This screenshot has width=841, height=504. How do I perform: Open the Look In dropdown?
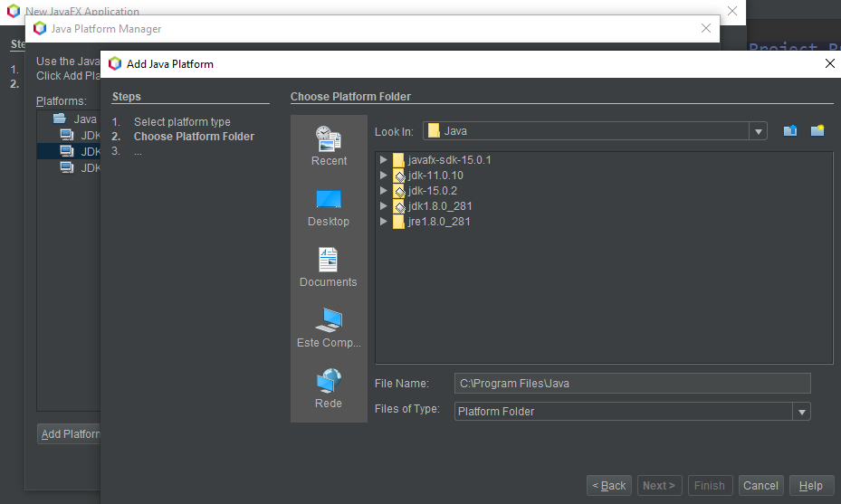pyautogui.click(x=758, y=131)
